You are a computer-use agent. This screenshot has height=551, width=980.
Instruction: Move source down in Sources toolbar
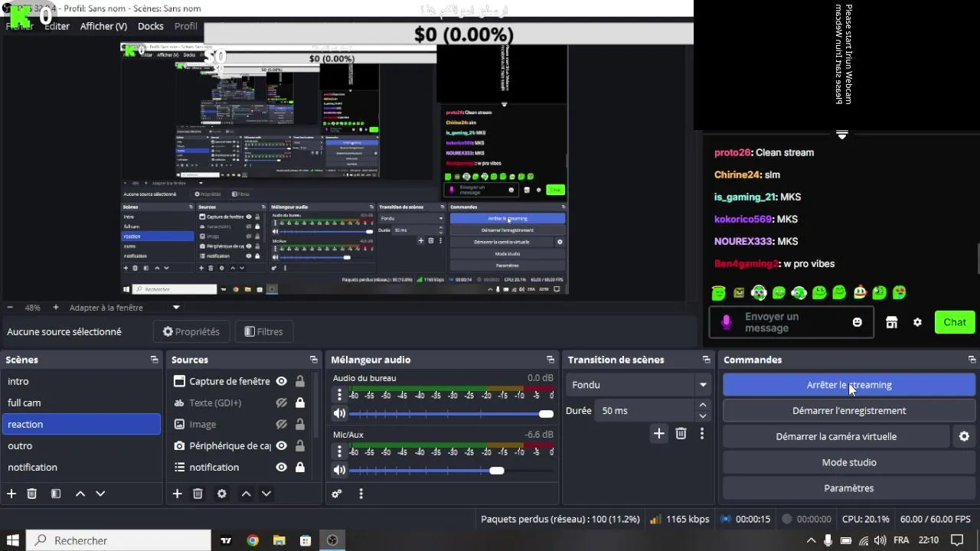[266, 494]
